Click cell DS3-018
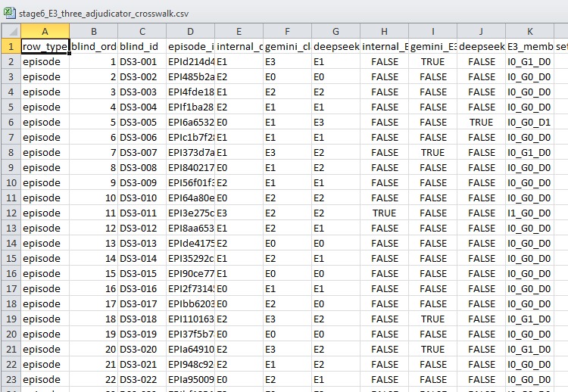Image resolution: width=568 pixels, height=392 pixels. [142, 319]
